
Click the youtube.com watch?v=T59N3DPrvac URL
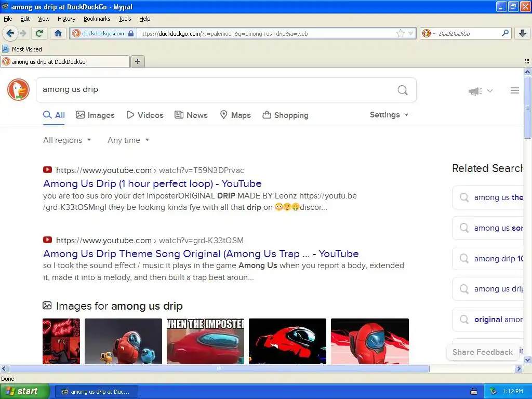point(150,170)
